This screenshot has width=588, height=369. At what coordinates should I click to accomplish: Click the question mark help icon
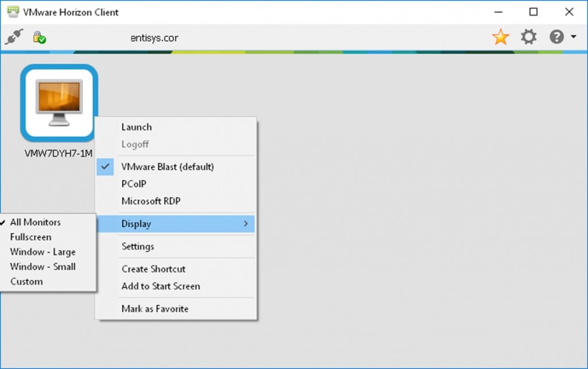pos(556,37)
